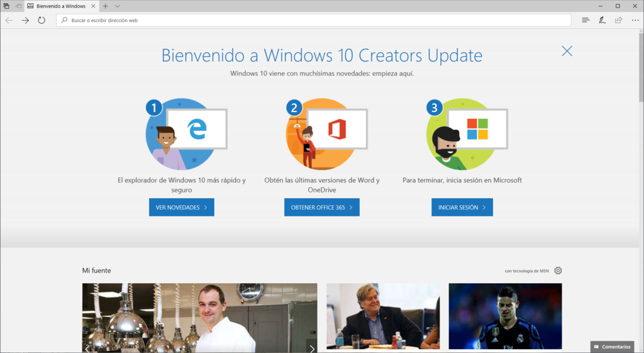
Task: Click the Microsoft logo in step 3
Action: (x=477, y=129)
